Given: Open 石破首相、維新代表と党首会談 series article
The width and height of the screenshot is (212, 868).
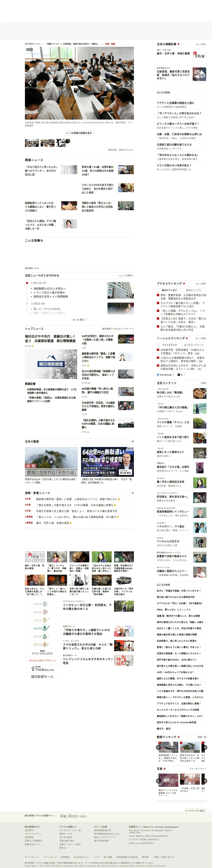Looking at the screenshot, I should (x=173, y=75).
